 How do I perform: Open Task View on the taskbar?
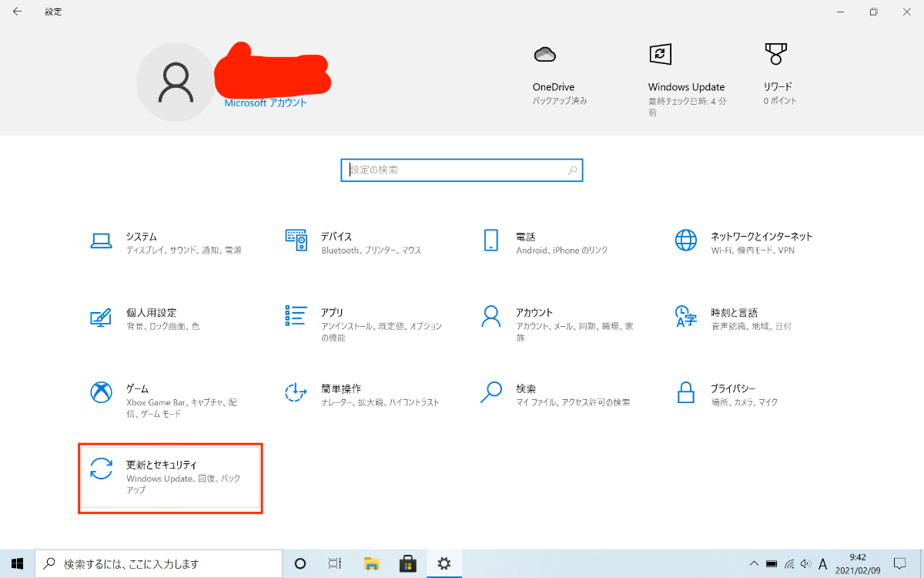point(334,563)
